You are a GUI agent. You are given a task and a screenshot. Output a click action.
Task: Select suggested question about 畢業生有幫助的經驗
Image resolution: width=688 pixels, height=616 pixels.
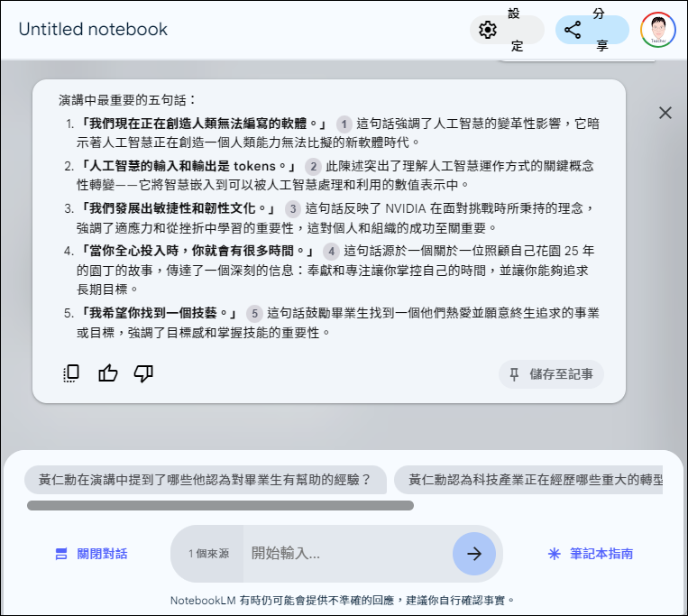coord(206,480)
